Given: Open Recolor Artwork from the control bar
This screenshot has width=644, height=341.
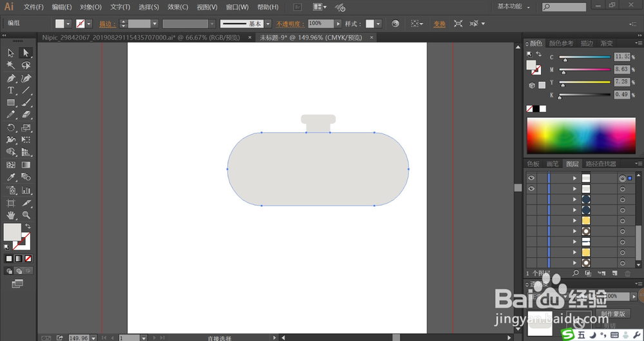Looking at the screenshot, I should point(395,23).
